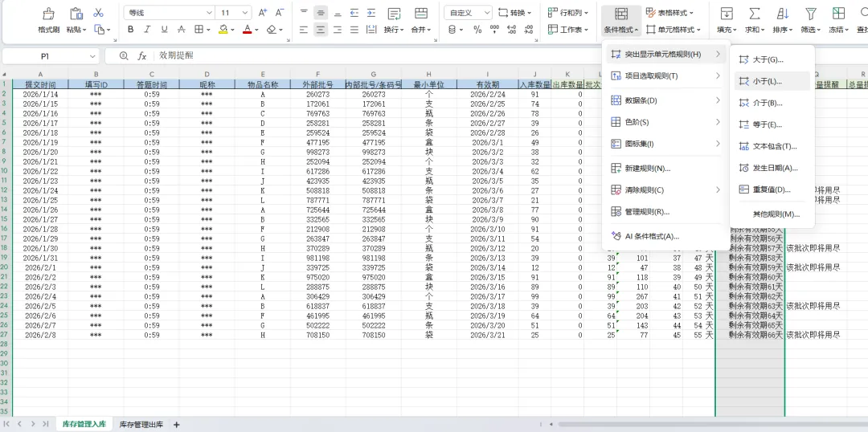
Task: Increase font size with the A+ icon
Action: [x=263, y=12]
